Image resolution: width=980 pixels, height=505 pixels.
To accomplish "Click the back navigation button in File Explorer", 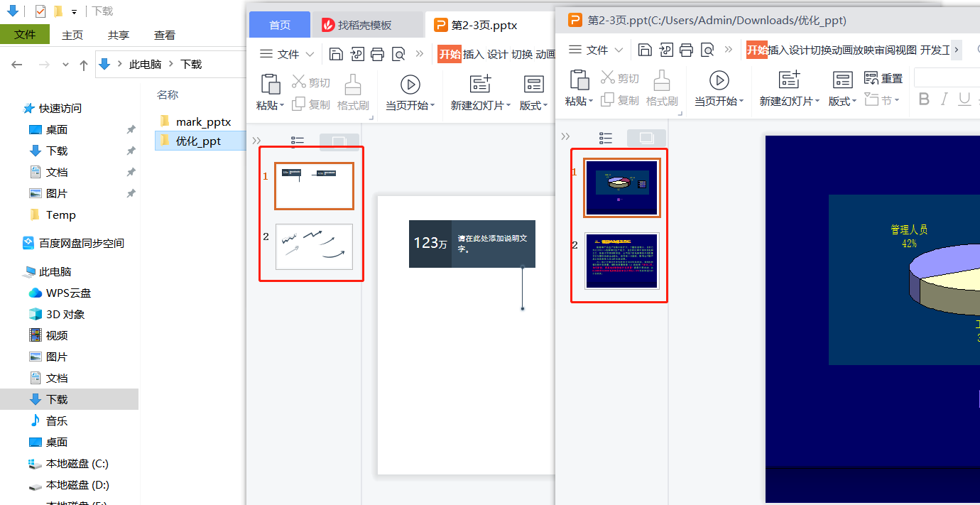I will (x=16, y=64).
